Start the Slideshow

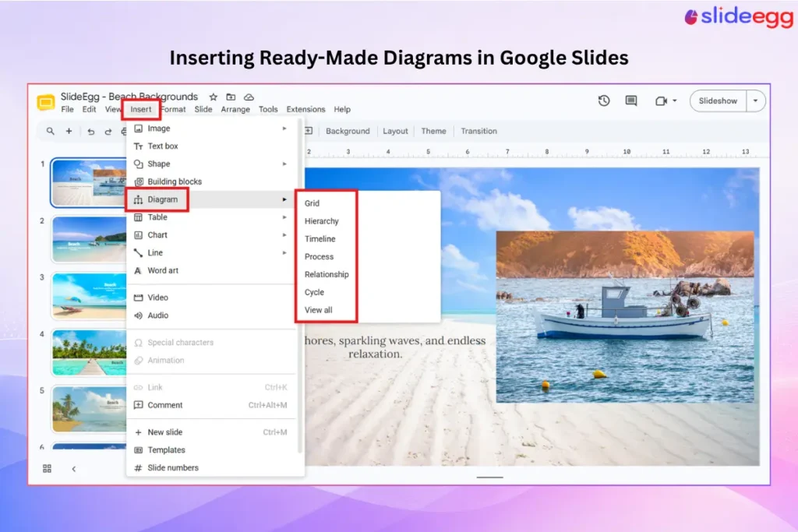(718, 100)
